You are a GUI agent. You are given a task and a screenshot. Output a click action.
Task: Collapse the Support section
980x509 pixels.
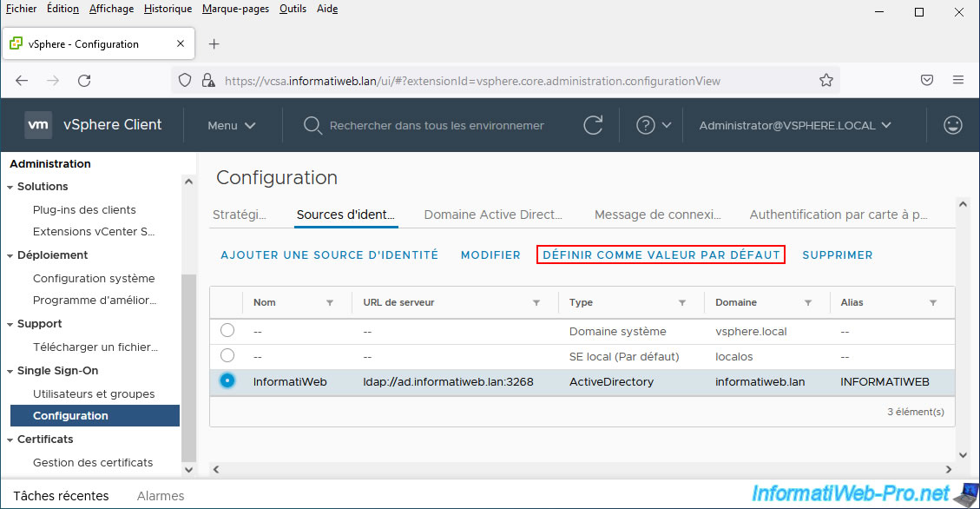10,325
